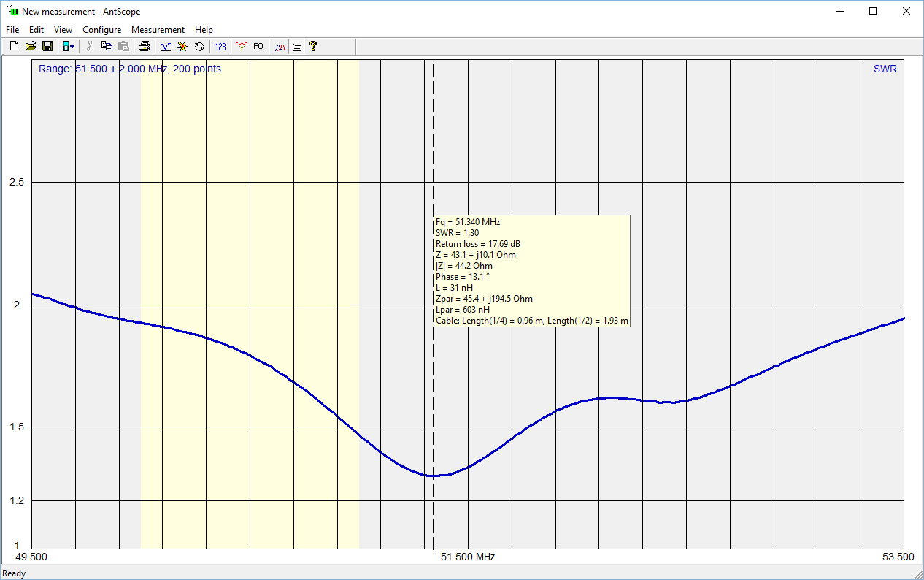Click the Copy icon in the toolbar
This screenshot has width=924, height=580.
coord(107,47)
